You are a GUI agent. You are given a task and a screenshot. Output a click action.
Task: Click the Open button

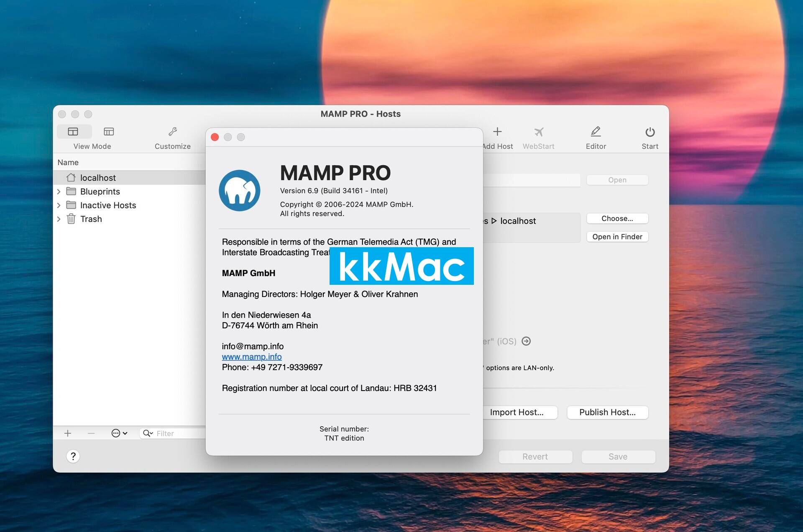pyautogui.click(x=617, y=180)
